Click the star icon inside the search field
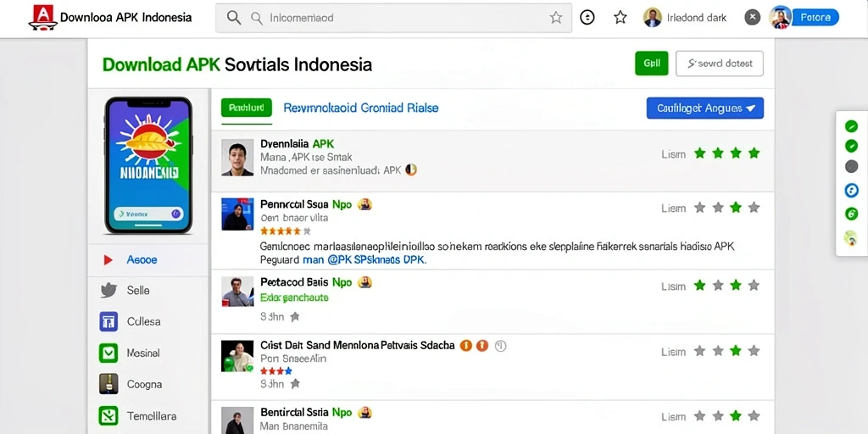868x434 pixels. [556, 18]
